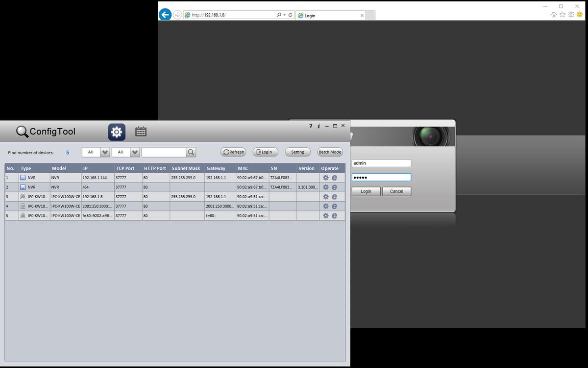Screen dimensions: 588x368
Task: Click the Login button in ConfigTool toolbar
Action: 265,152
